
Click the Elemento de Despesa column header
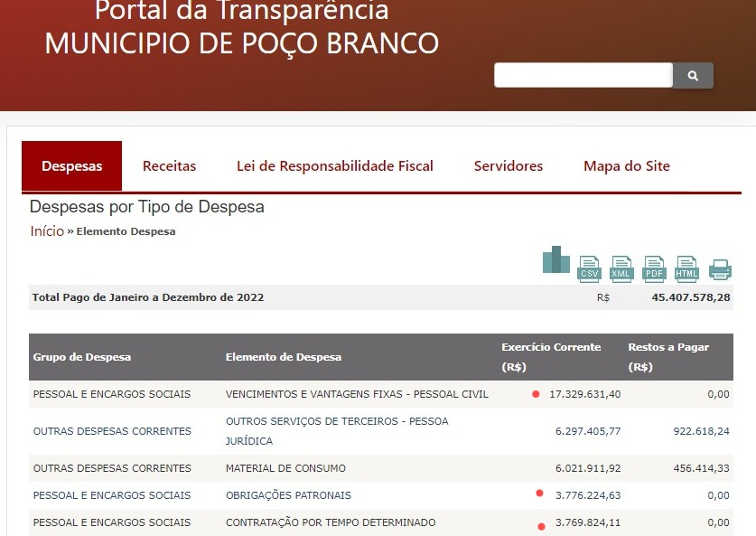[284, 357]
